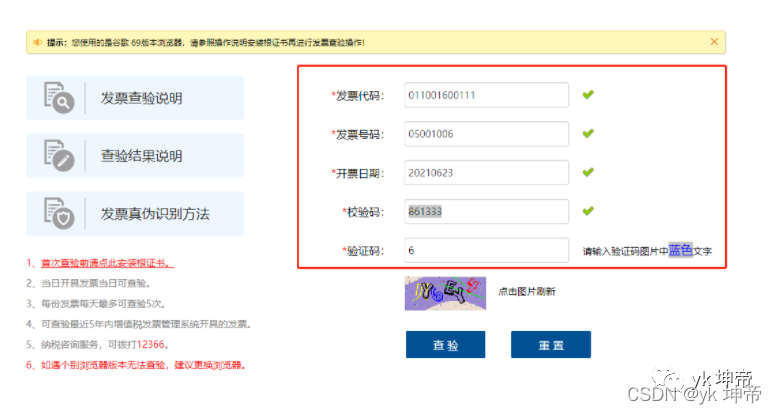Open the 查验结果说明 panel
Viewport: 777px width, 414px height.
coord(135,156)
